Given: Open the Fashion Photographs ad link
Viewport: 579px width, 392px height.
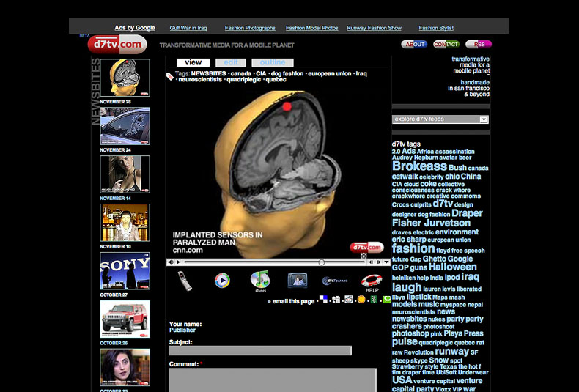Looking at the screenshot, I should coord(250,28).
